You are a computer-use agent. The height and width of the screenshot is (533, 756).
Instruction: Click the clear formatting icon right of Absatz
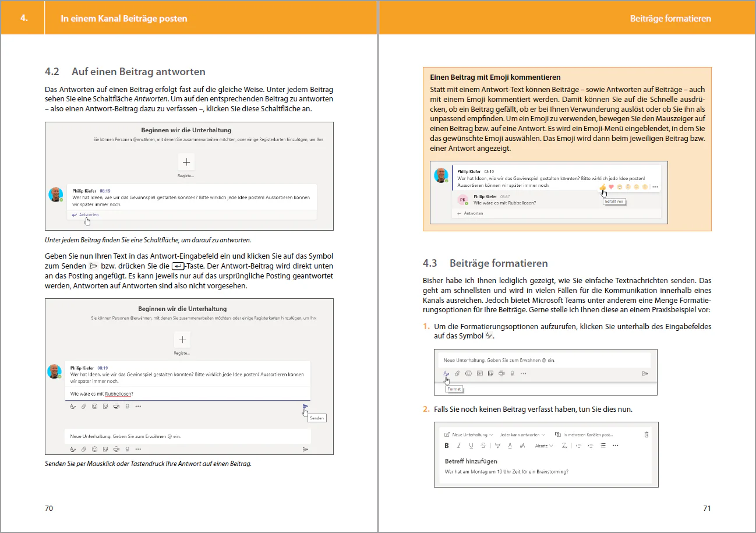pyautogui.click(x=564, y=446)
